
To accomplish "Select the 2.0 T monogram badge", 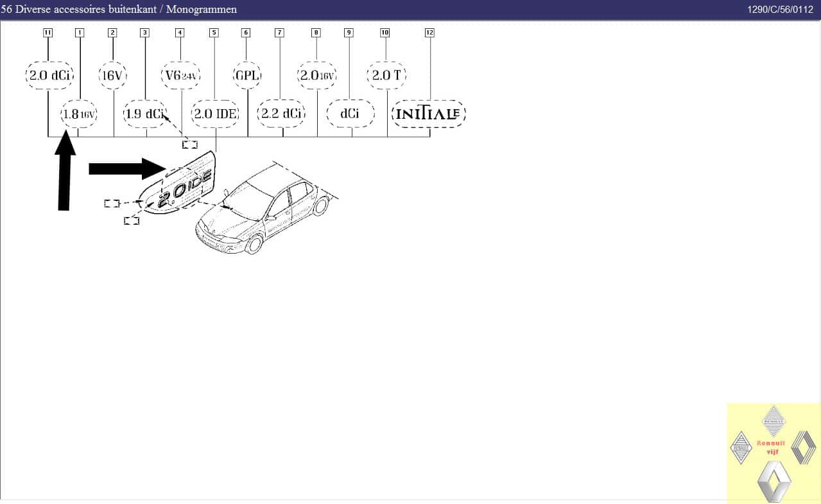I will tap(386, 75).
